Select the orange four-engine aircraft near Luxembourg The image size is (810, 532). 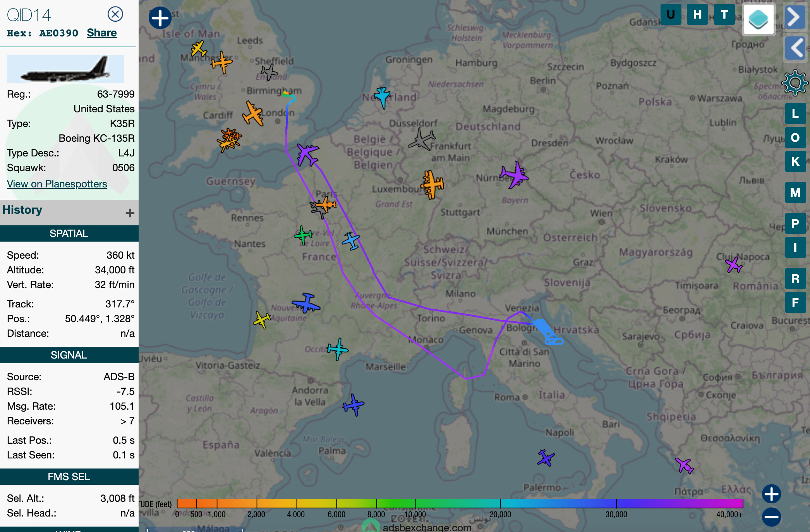432,184
